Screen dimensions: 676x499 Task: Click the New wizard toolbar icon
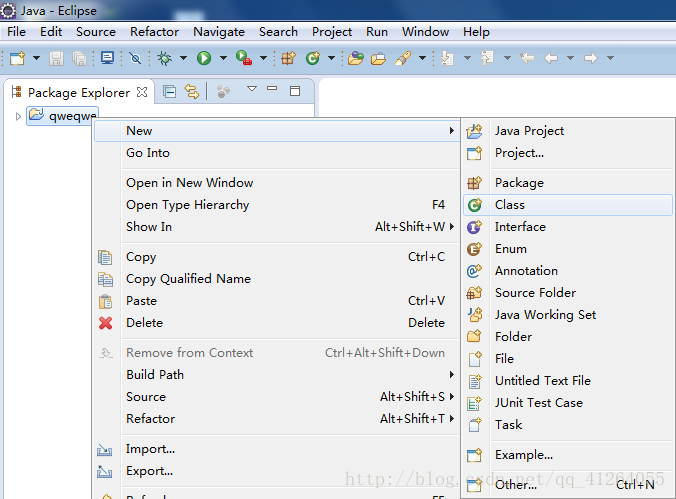(x=17, y=58)
